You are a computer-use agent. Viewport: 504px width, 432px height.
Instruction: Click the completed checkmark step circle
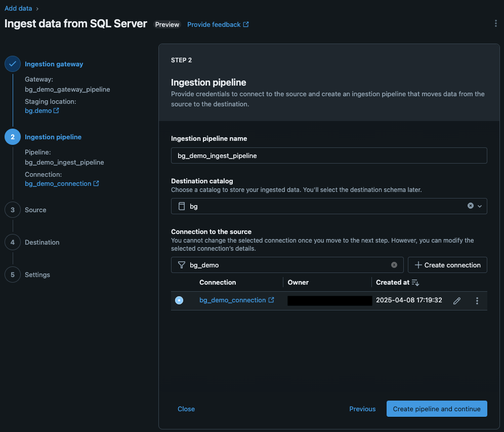(13, 64)
